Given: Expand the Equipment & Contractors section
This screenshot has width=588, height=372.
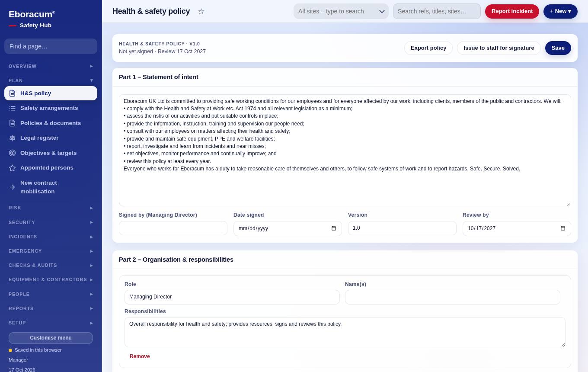Looking at the screenshot, I should tap(51, 280).
